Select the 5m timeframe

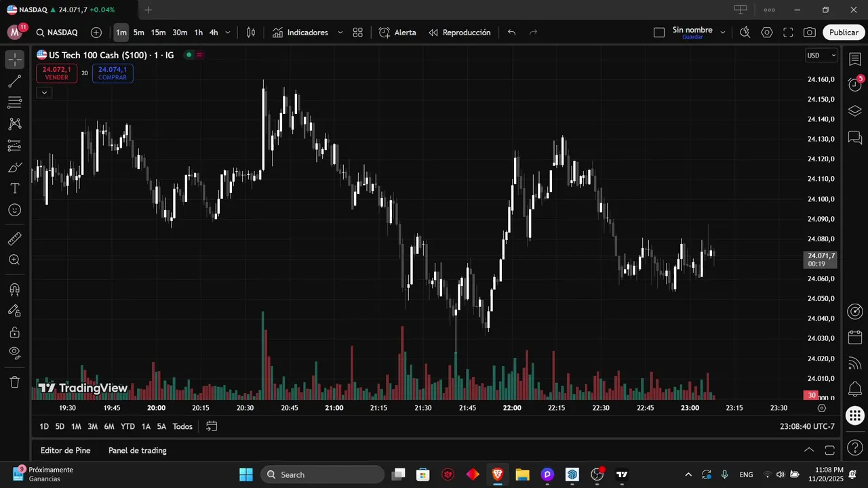point(139,33)
